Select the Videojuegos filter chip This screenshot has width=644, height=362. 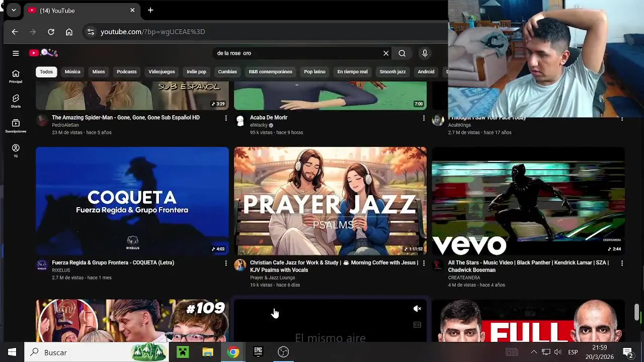(x=162, y=72)
